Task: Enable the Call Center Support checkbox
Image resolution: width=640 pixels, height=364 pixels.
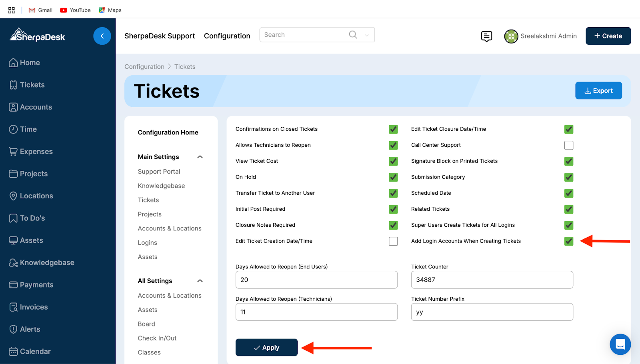Action: pos(568,145)
